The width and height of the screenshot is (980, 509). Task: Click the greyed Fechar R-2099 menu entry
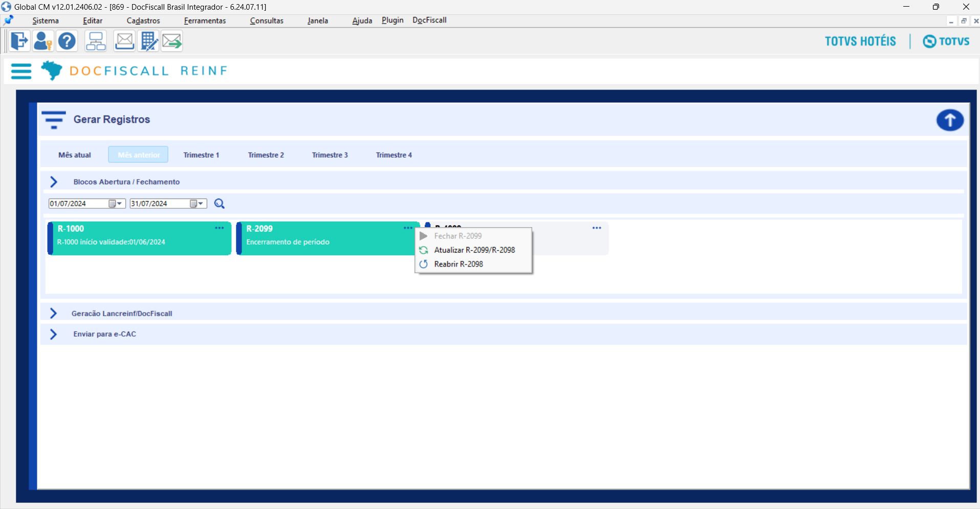473,236
